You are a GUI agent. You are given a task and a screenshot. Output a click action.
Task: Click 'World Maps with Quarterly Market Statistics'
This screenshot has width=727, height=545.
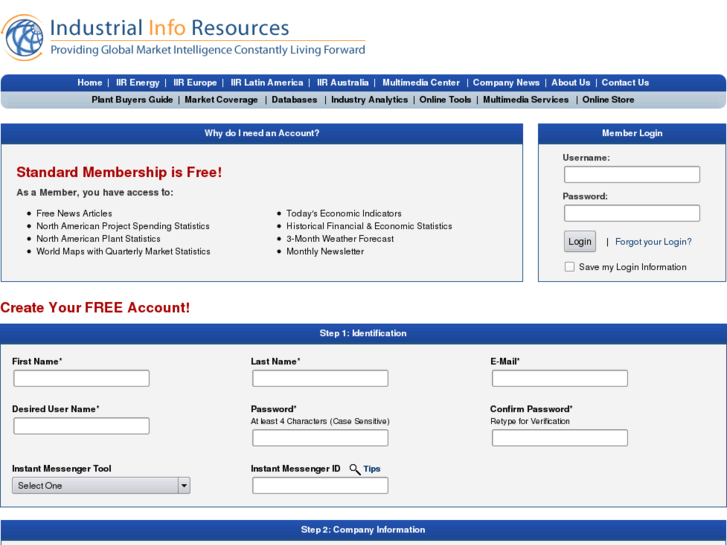pyautogui.click(x=123, y=251)
